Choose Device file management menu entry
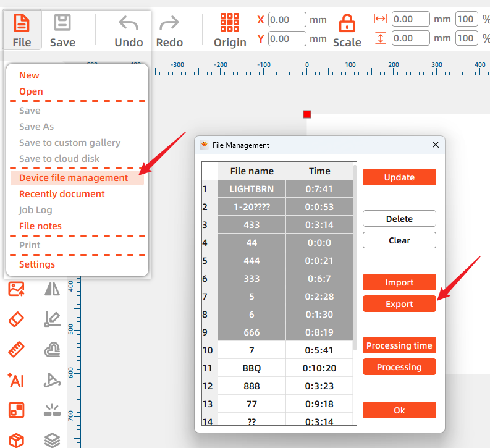Image resolution: width=490 pixels, height=448 pixels. [74, 178]
